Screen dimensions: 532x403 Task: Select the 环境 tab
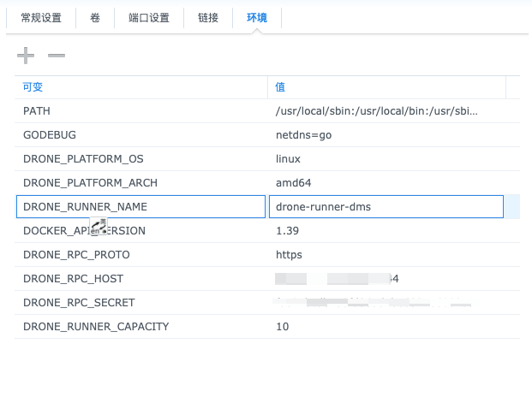pyautogui.click(x=257, y=18)
